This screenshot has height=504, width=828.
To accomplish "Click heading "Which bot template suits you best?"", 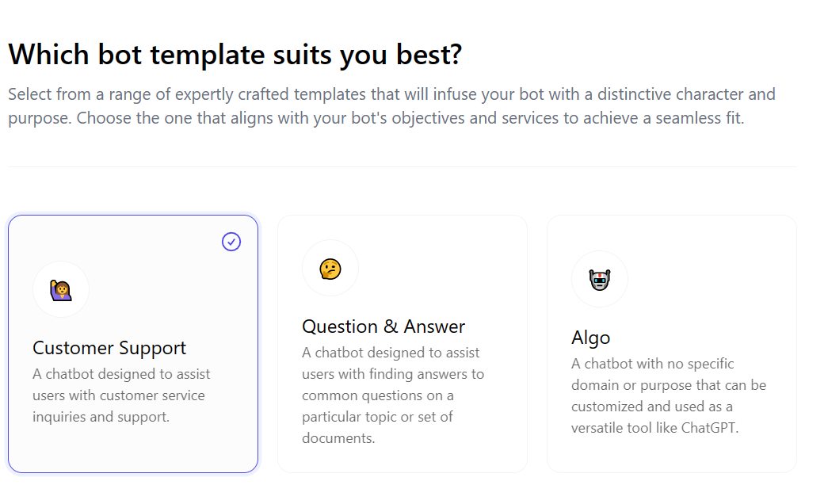I will (x=235, y=55).
